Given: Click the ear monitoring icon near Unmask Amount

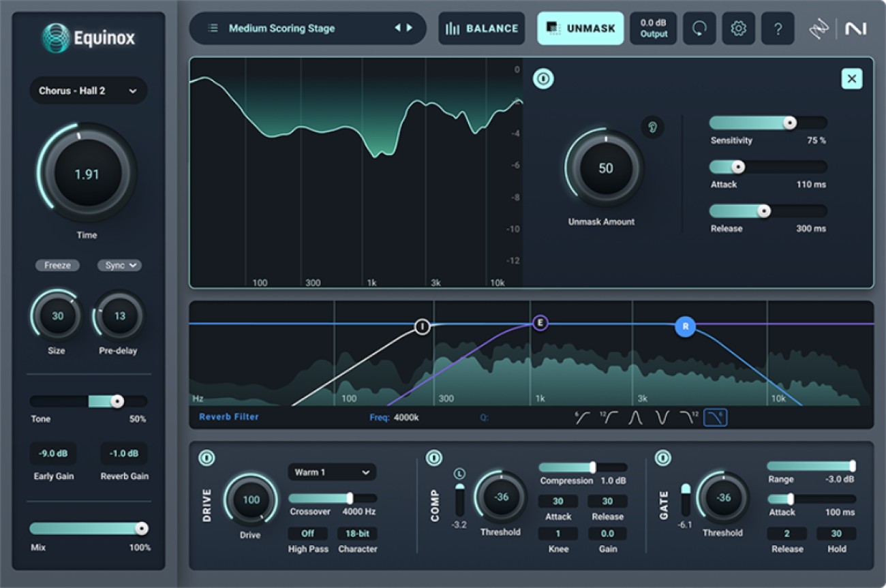Looking at the screenshot, I should (652, 127).
